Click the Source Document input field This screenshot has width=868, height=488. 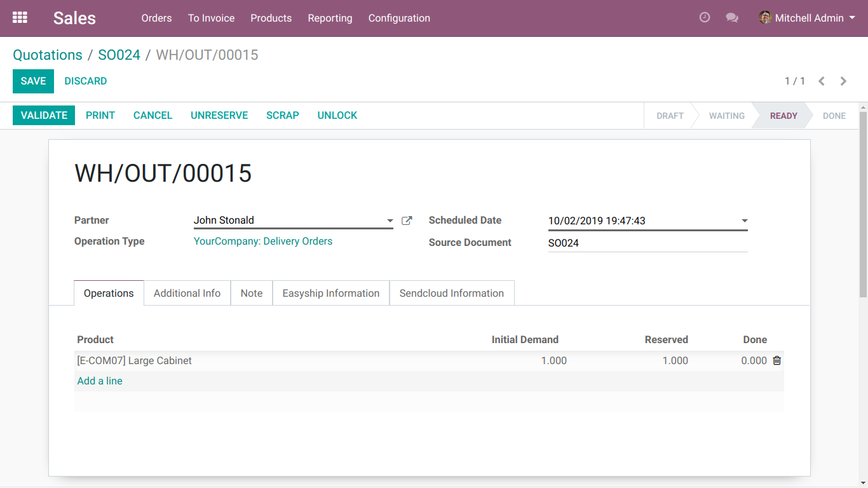648,243
